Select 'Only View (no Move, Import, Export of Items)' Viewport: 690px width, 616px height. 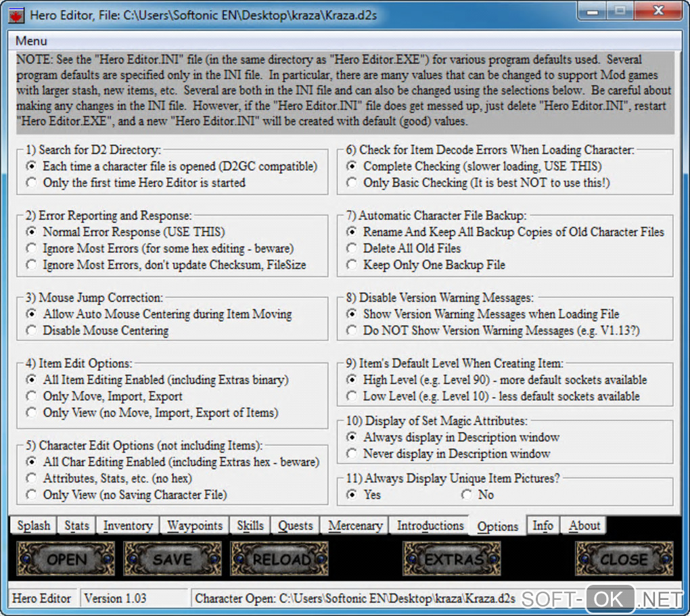(x=152, y=412)
